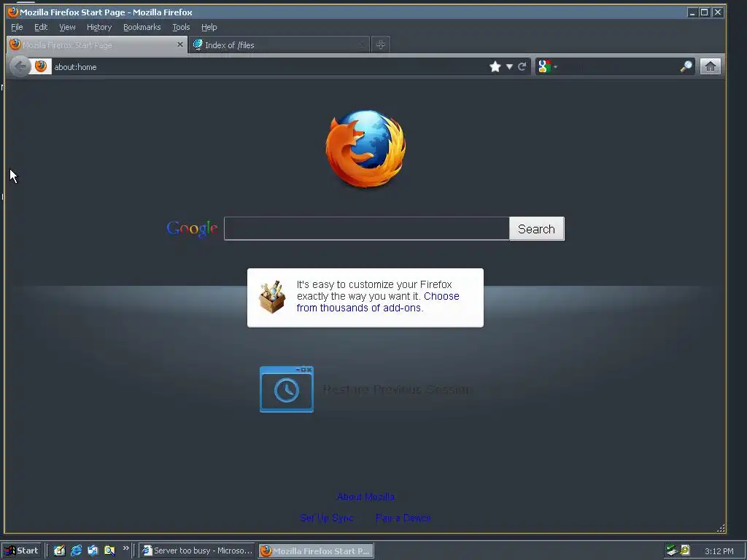
Task: Click the Pair a Device link
Action: coord(403,518)
